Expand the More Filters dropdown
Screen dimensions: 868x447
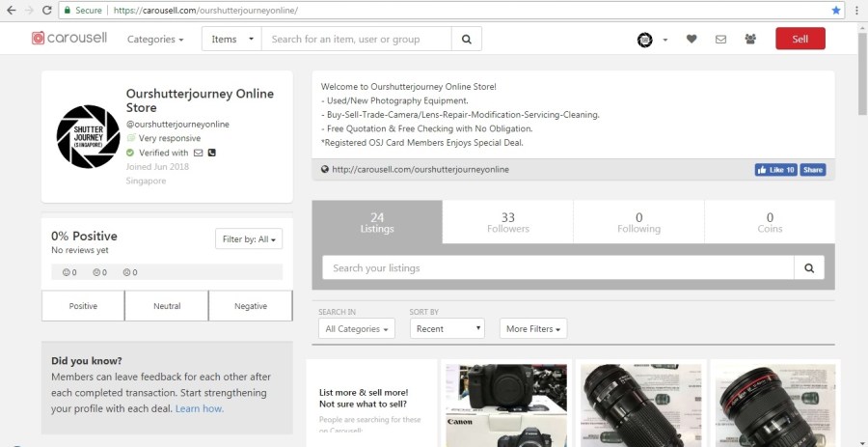533,328
